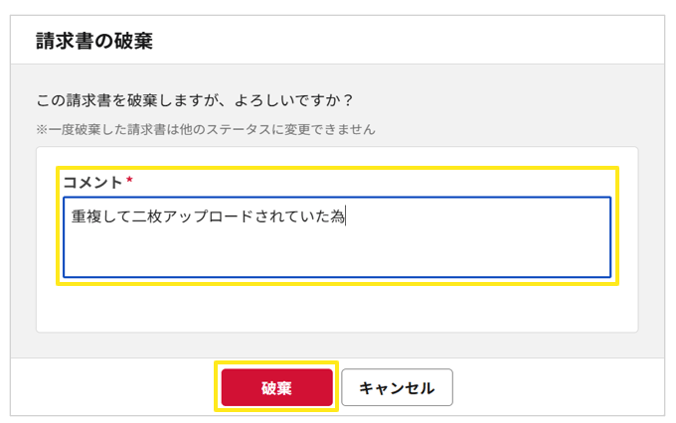Screen dimensions: 676x423
Task: Click the コメント field label
Action: pos(93,182)
